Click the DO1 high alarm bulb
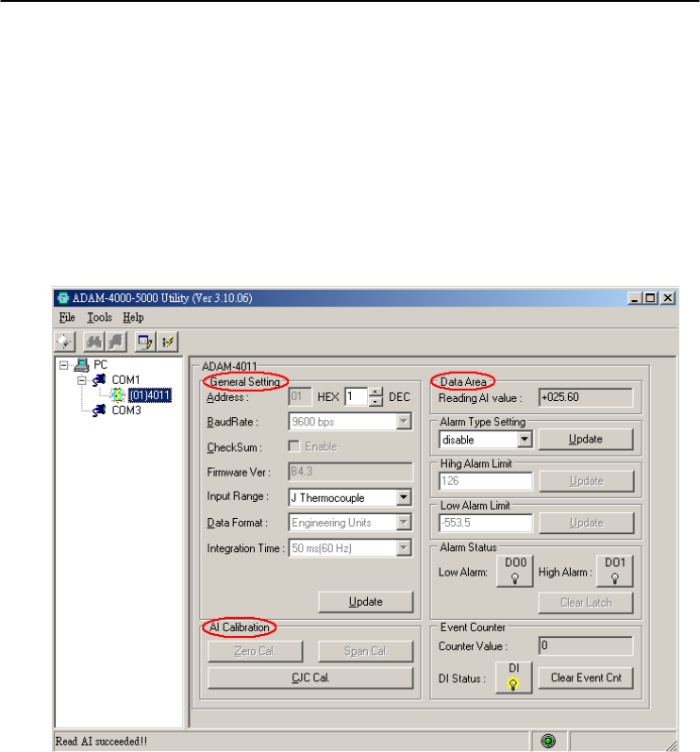This screenshot has width=700, height=752. pyautogui.click(x=615, y=578)
